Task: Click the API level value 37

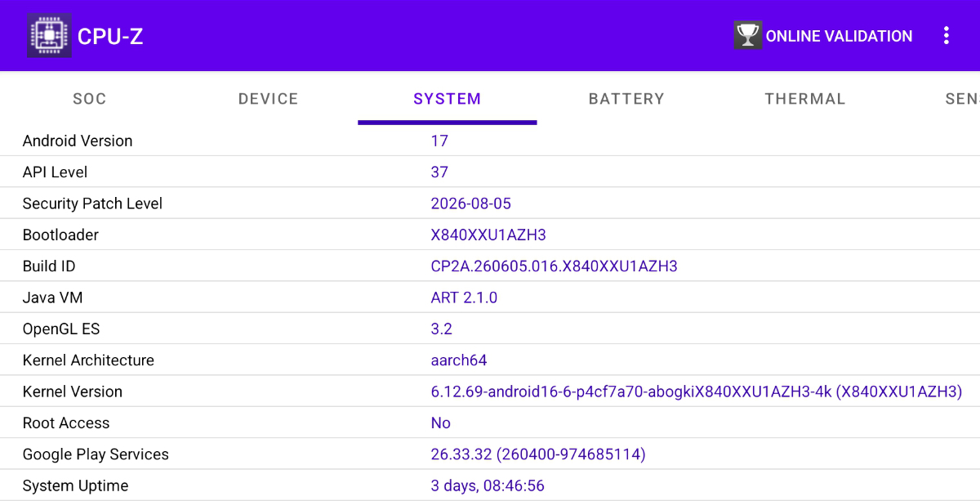Action: tap(439, 172)
